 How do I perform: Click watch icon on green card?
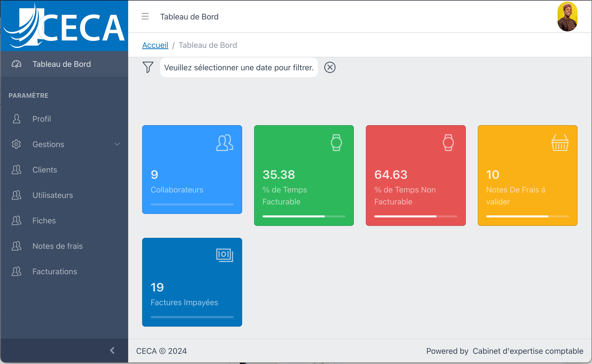click(336, 143)
